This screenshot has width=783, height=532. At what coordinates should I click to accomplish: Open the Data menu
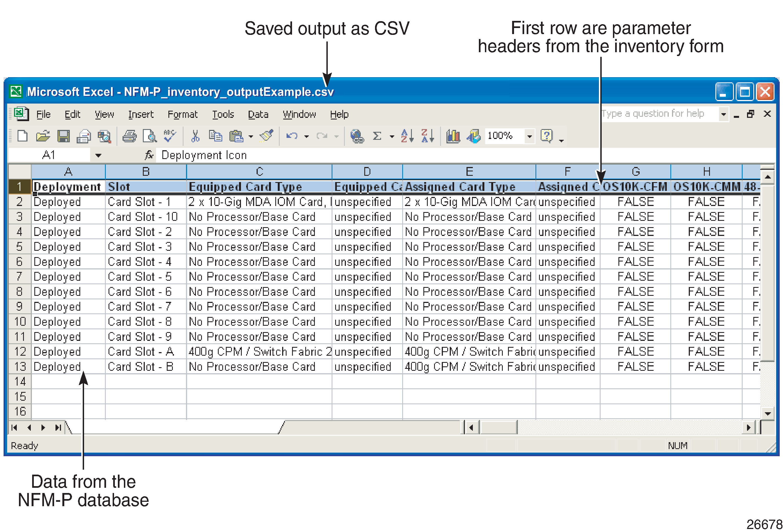click(257, 115)
